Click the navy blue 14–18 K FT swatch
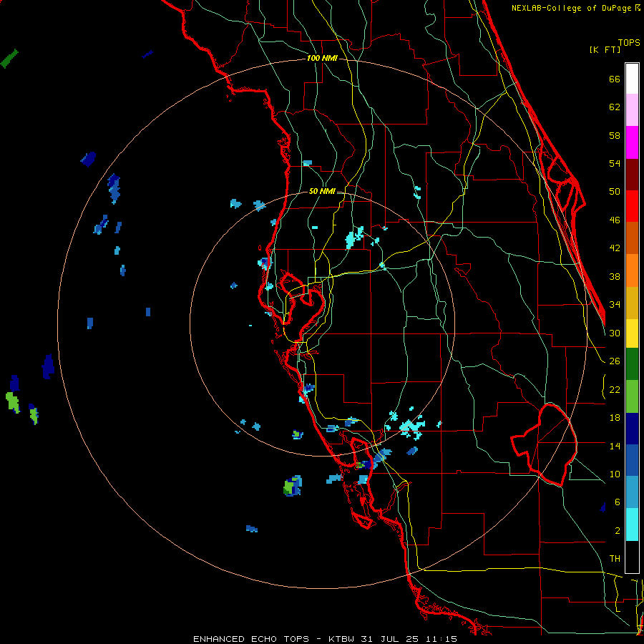644x644 pixels. click(x=632, y=429)
